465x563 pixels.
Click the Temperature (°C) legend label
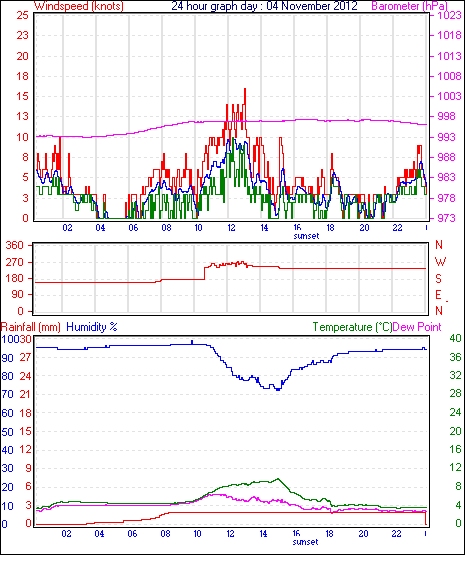(x=352, y=327)
